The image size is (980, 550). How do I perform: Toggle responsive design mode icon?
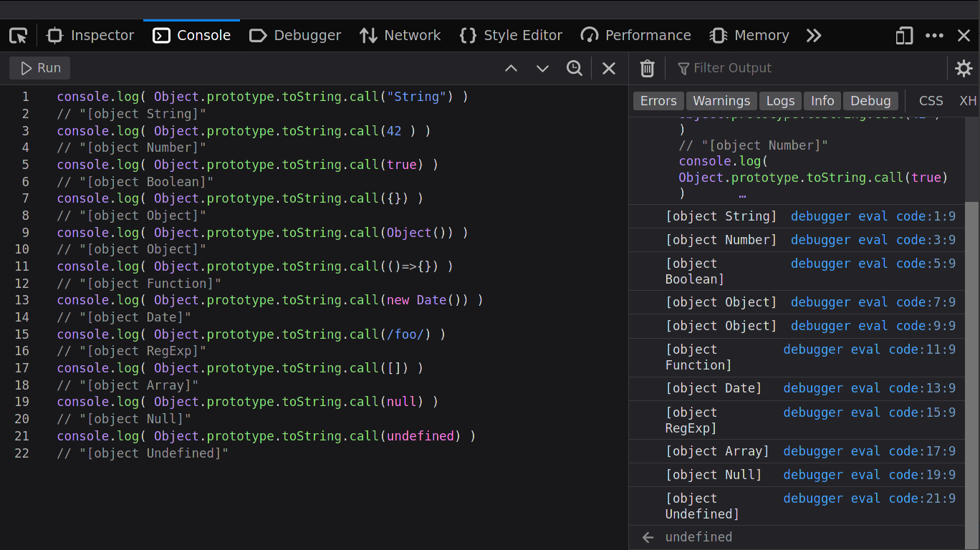[904, 35]
